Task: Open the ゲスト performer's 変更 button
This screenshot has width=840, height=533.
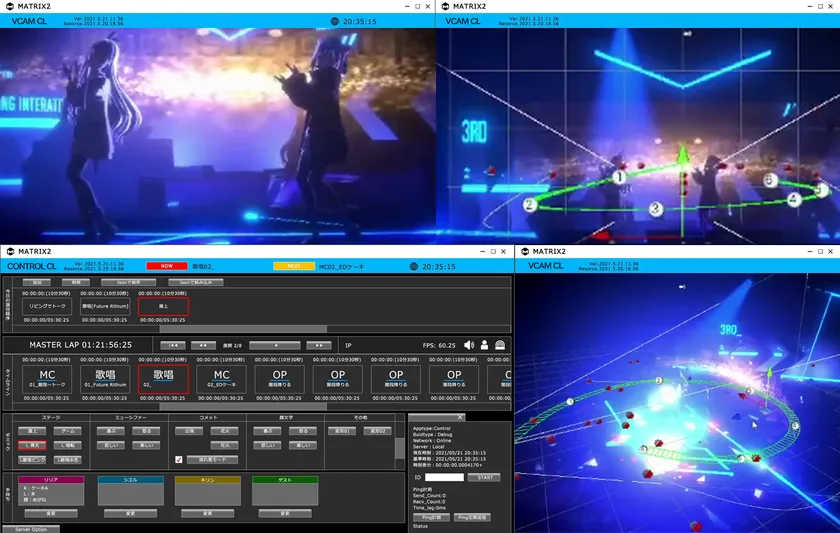Action: [285, 513]
